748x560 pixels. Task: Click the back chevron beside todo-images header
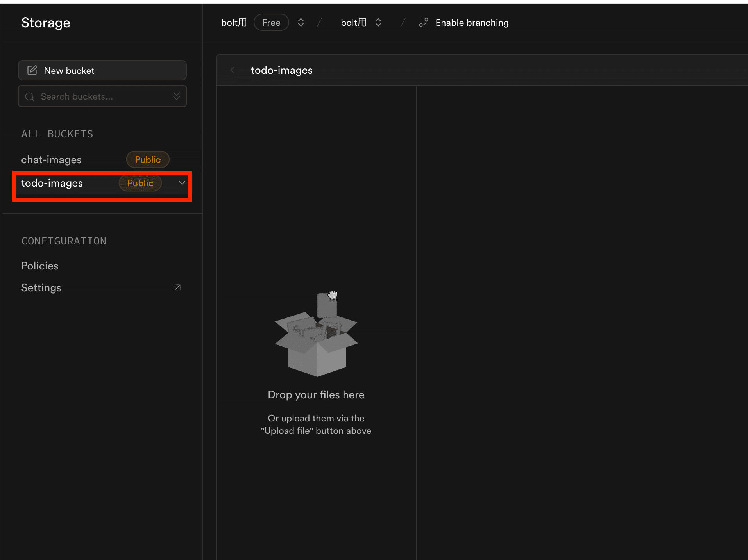point(233,70)
